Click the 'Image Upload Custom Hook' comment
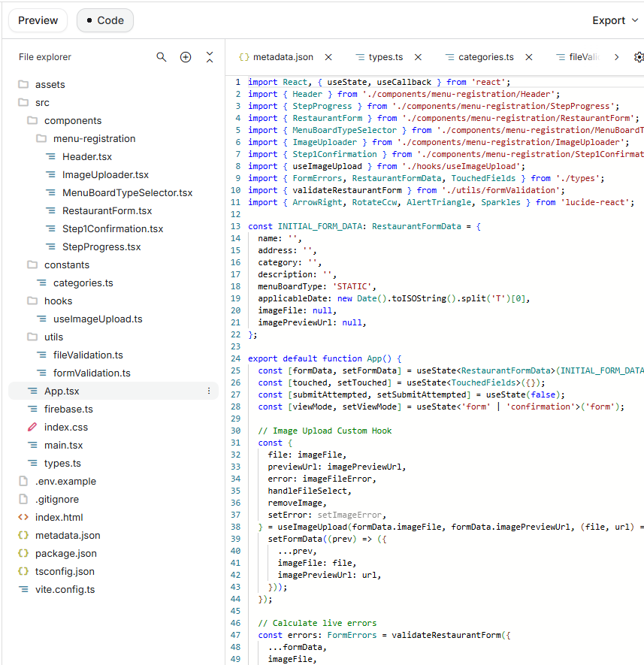The image size is (644, 665). point(325,431)
